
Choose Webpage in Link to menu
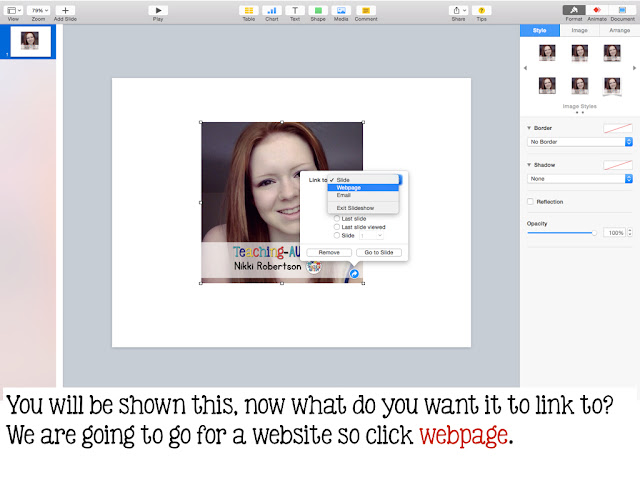coord(363,188)
